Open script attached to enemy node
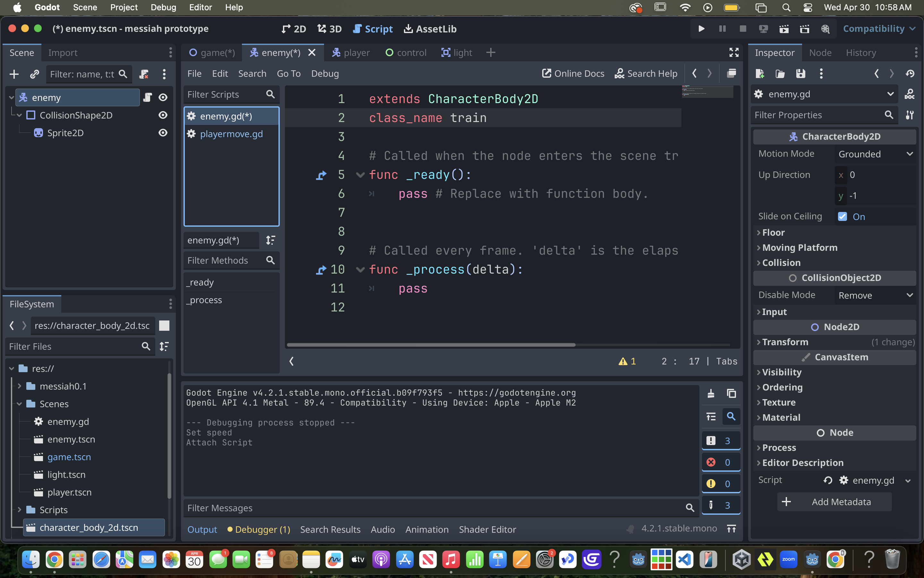 147,98
